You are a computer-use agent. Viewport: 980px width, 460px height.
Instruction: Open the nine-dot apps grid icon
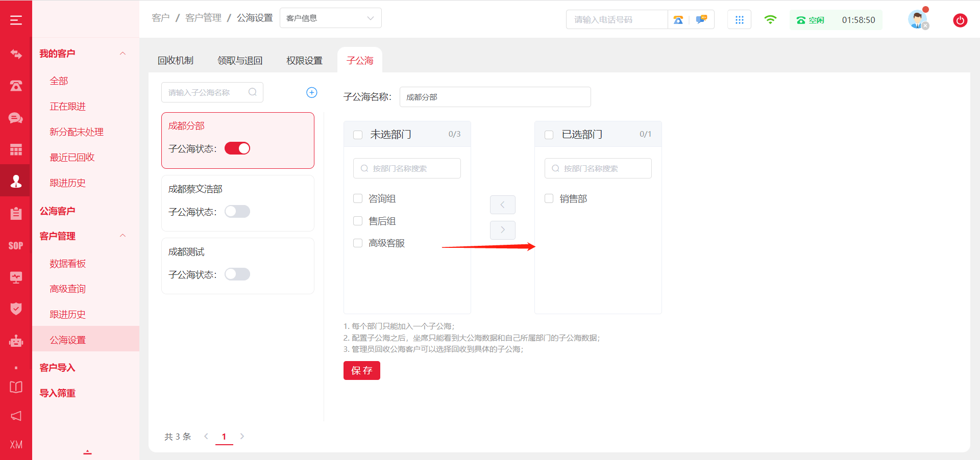(x=739, y=20)
